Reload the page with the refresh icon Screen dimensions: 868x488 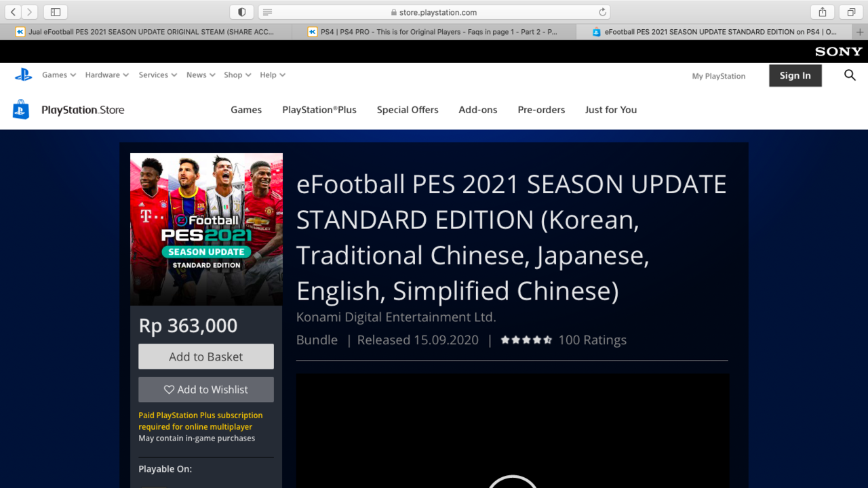click(602, 12)
